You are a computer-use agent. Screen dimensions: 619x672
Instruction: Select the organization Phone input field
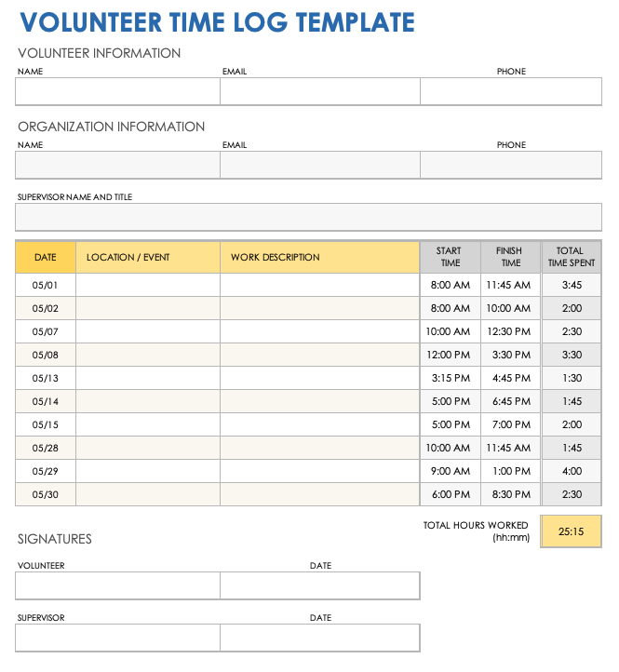[510, 165]
